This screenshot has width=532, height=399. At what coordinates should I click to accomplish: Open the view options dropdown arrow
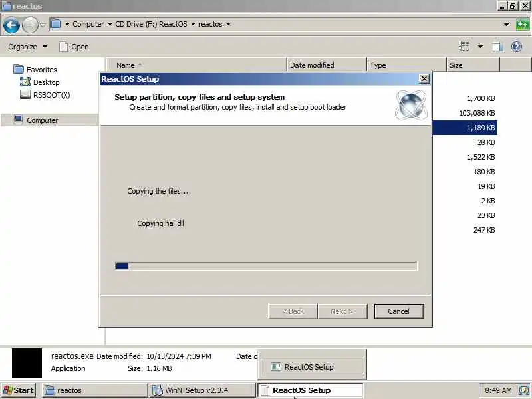click(480, 46)
